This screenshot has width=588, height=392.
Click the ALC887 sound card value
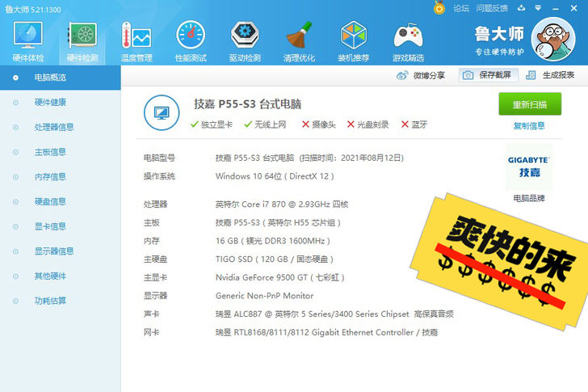point(334,314)
